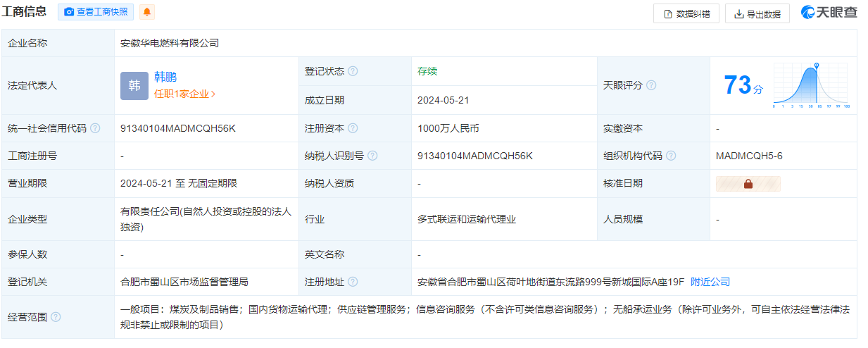Click the help icon next to 注册地址

pos(353,282)
